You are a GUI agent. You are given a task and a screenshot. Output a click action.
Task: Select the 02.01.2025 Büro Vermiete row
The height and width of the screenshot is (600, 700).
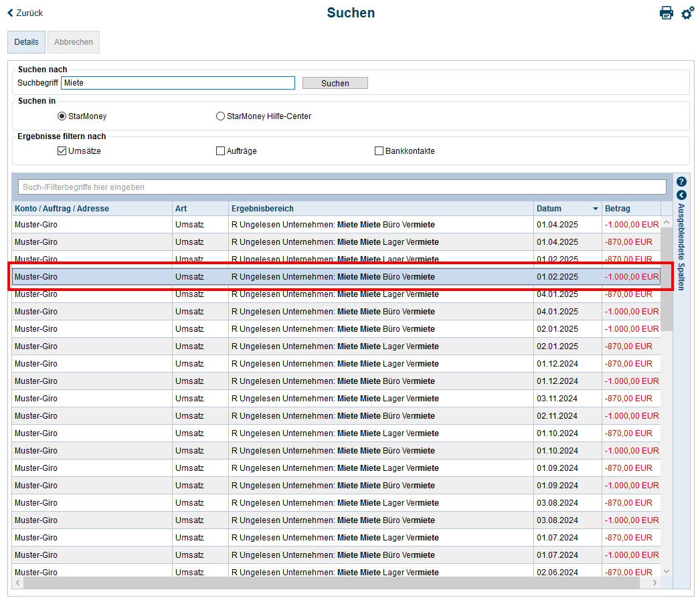[x=336, y=329]
